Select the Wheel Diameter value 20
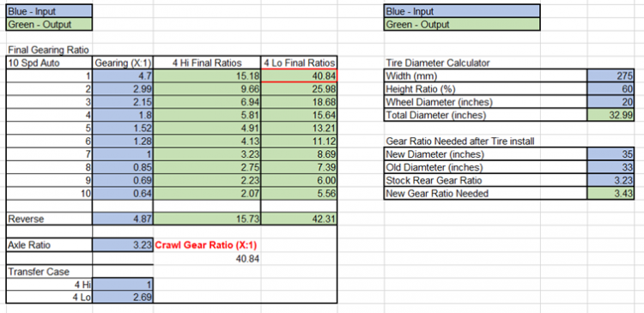Image resolution: width=644 pixels, height=313 pixels. point(611,102)
